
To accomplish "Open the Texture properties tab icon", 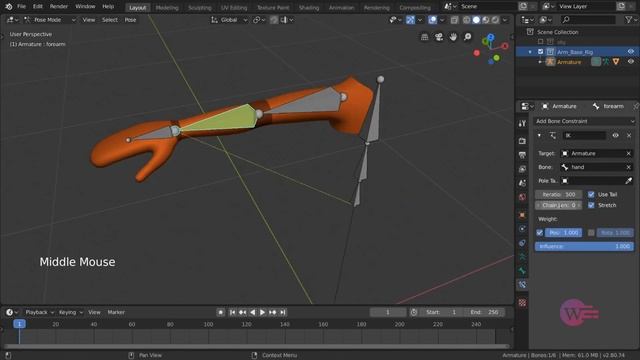I will [522, 302].
